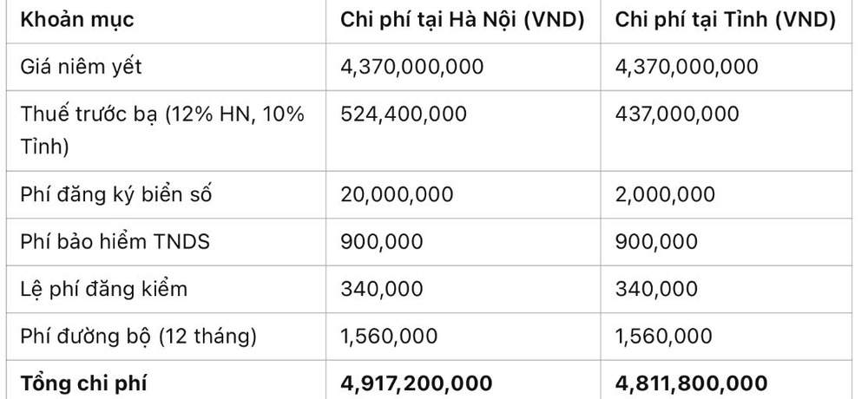Select the 437,000,000 tax cell

coord(677,114)
